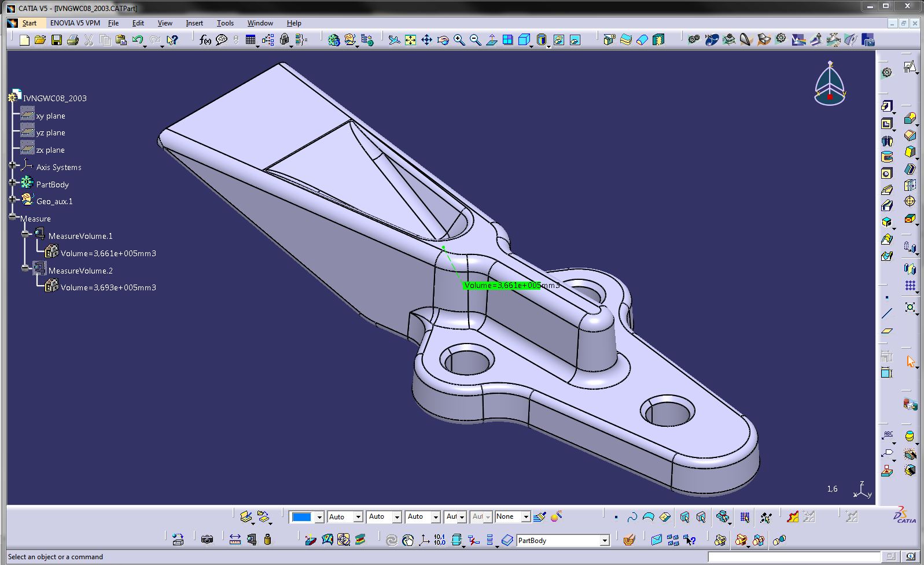Click the Painter format brush icon
Screen dimensions: 924x565
pos(539,516)
